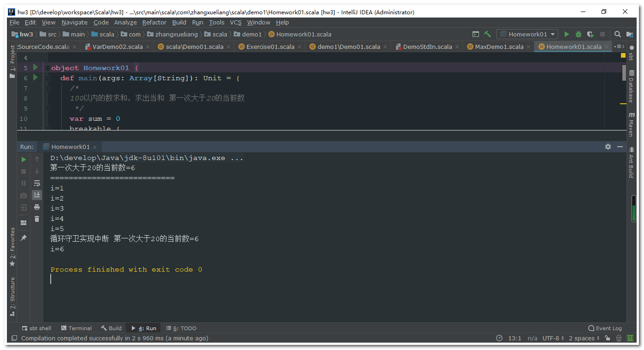Click the Down the Stack Trace arrow

pyautogui.click(x=37, y=172)
